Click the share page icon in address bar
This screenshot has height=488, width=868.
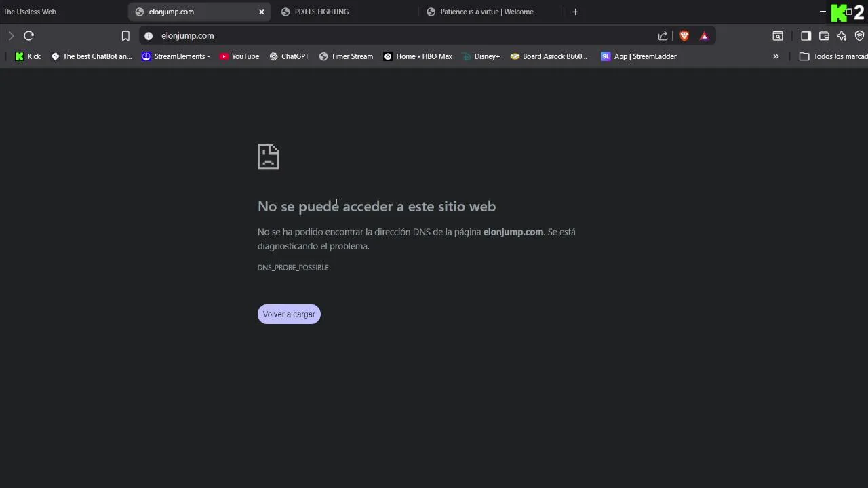663,36
